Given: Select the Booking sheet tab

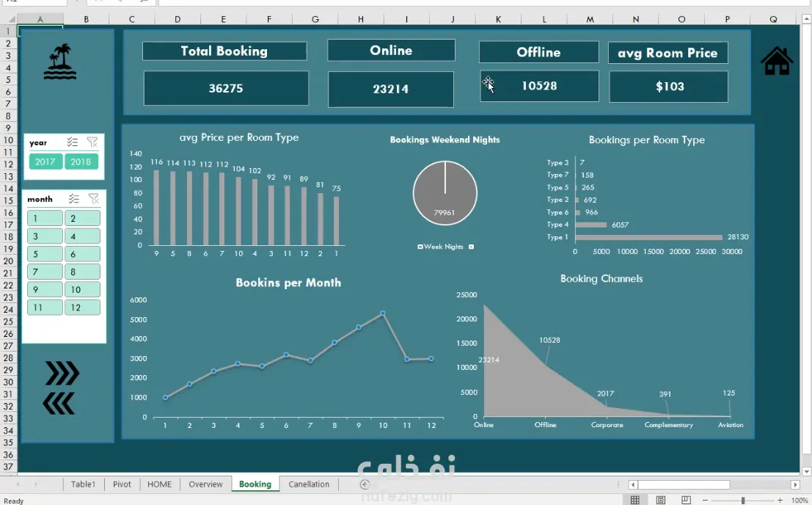Looking at the screenshot, I should (x=255, y=484).
